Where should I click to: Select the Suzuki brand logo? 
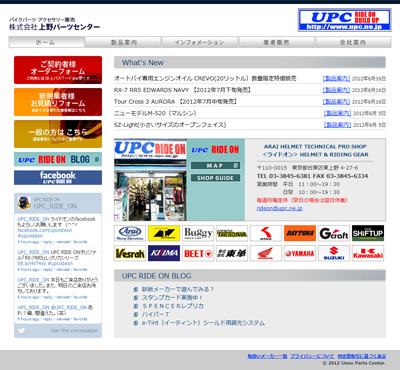[x=334, y=253]
